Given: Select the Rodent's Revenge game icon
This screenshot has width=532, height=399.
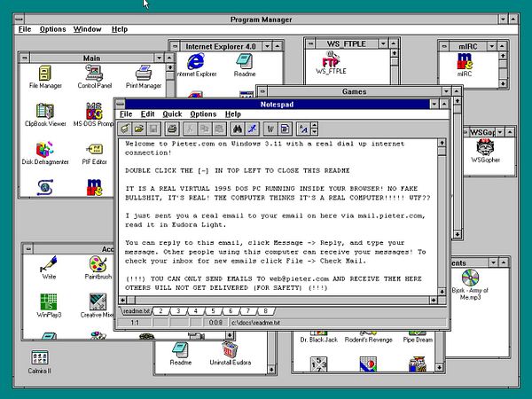Looking at the screenshot, I should point(369,337).
